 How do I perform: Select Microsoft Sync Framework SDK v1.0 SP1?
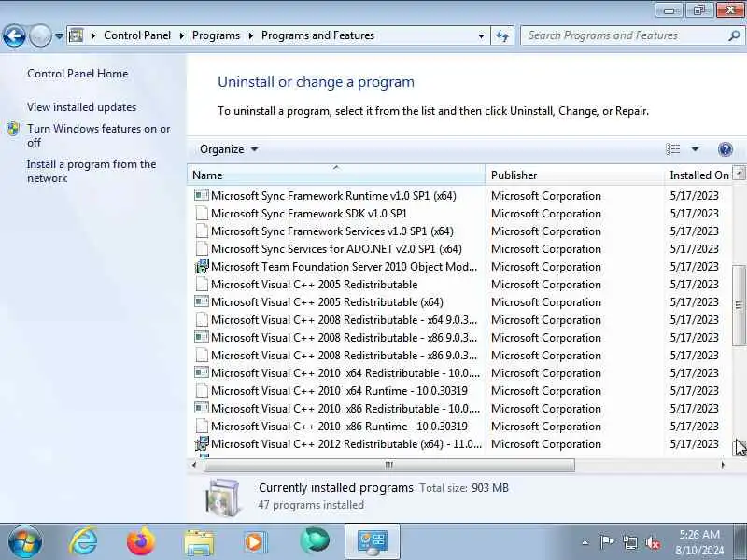(x=309, y=214)
